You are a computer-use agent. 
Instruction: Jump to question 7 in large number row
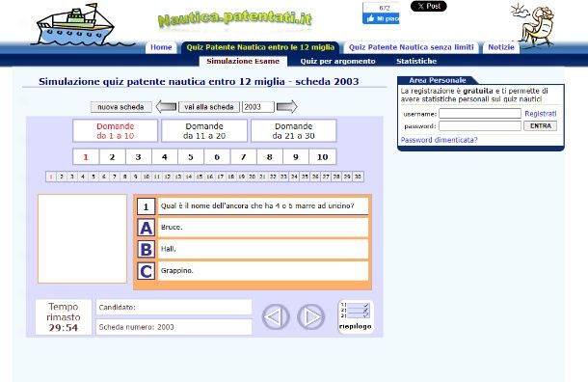point(243,157)
